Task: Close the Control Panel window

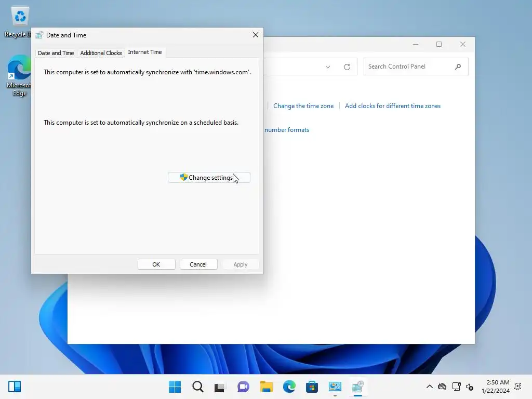Action: [463, 44]
